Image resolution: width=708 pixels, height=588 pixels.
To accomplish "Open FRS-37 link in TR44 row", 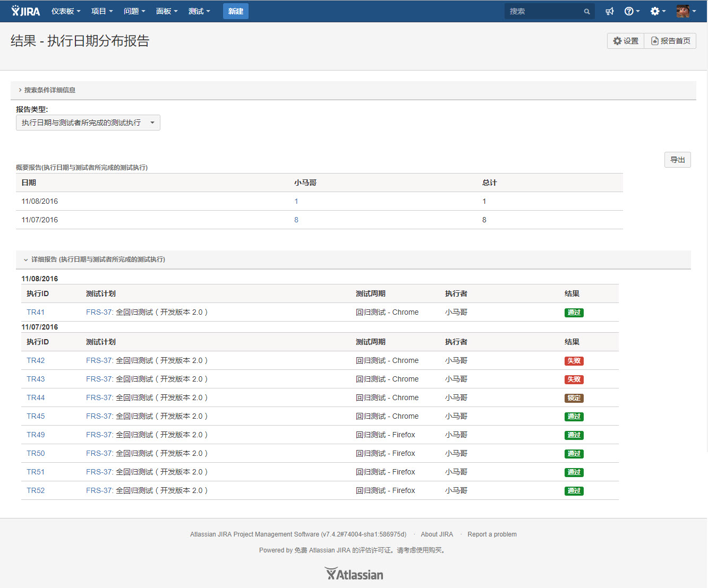I will coord(99,397).
